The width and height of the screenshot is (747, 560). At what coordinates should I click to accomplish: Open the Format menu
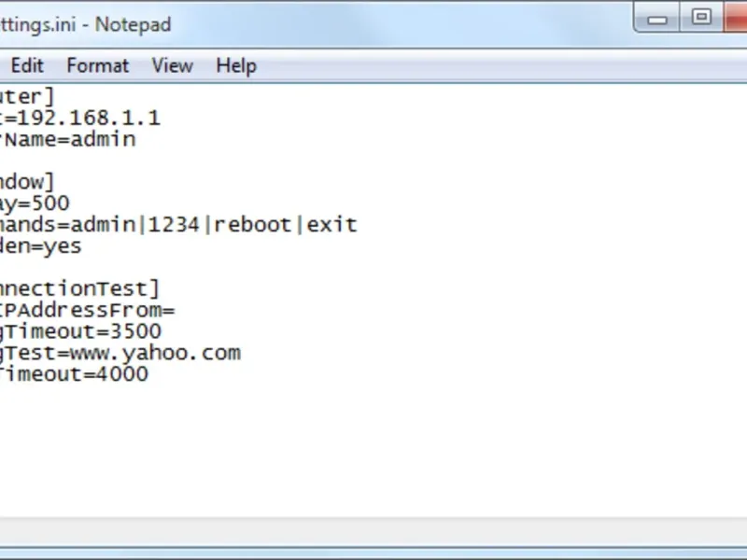point(97,65)
